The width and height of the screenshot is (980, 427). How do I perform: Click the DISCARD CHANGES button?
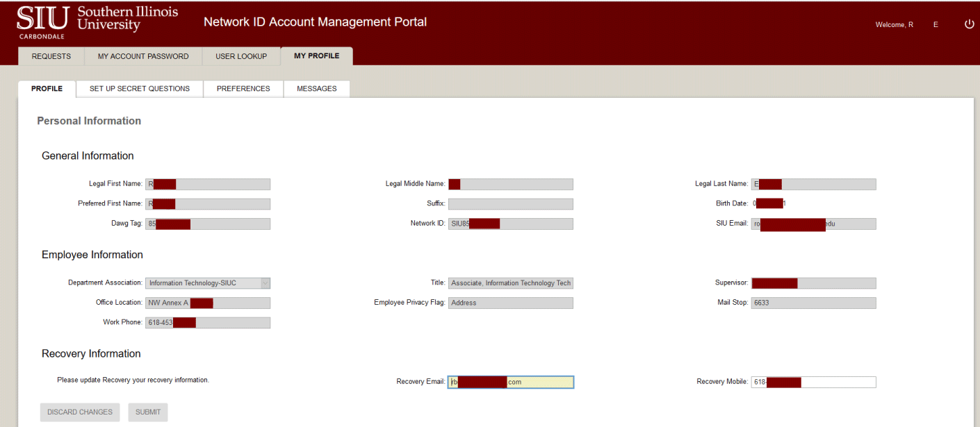tap(79, 412)
